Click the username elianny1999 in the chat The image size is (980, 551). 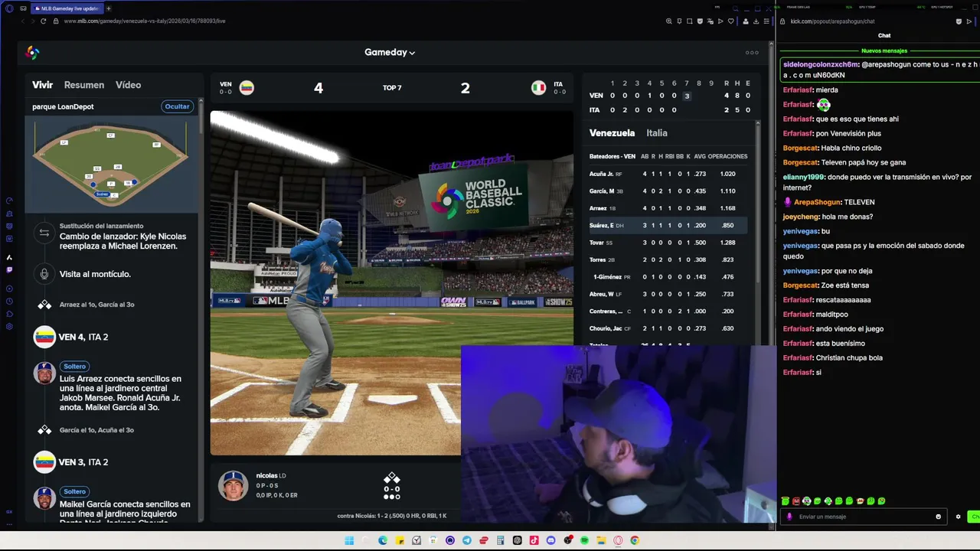(x=804, y=177)
